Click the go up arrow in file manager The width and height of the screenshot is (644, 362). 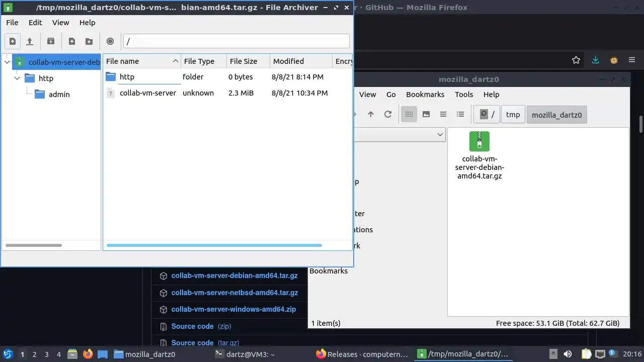(371, 114)
